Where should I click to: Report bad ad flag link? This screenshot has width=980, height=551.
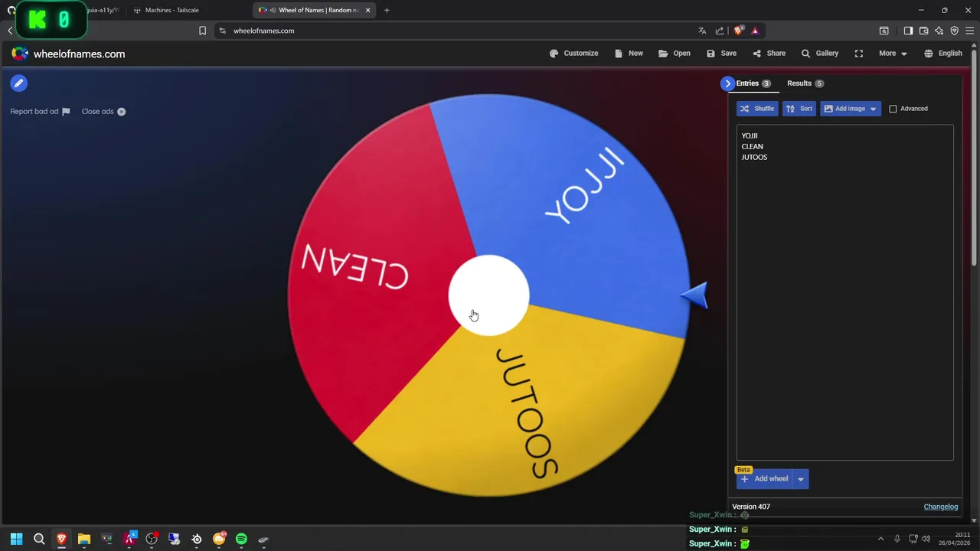[40, 112]
